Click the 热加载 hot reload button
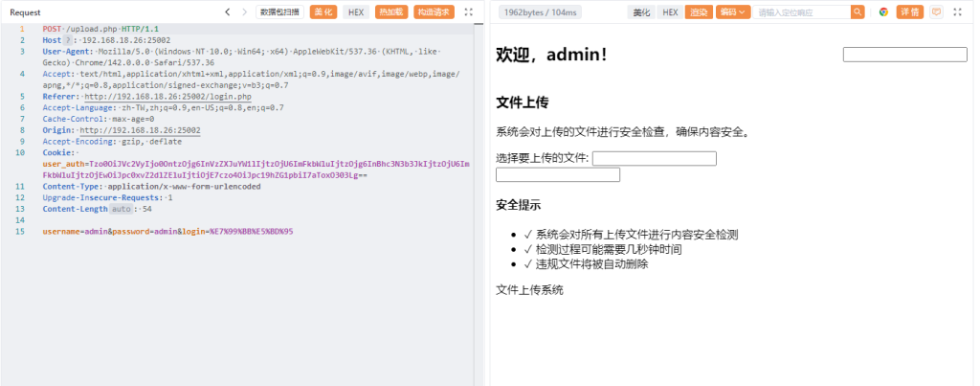The height and width of the screenshot is (386, 980). tap(391, 11)
